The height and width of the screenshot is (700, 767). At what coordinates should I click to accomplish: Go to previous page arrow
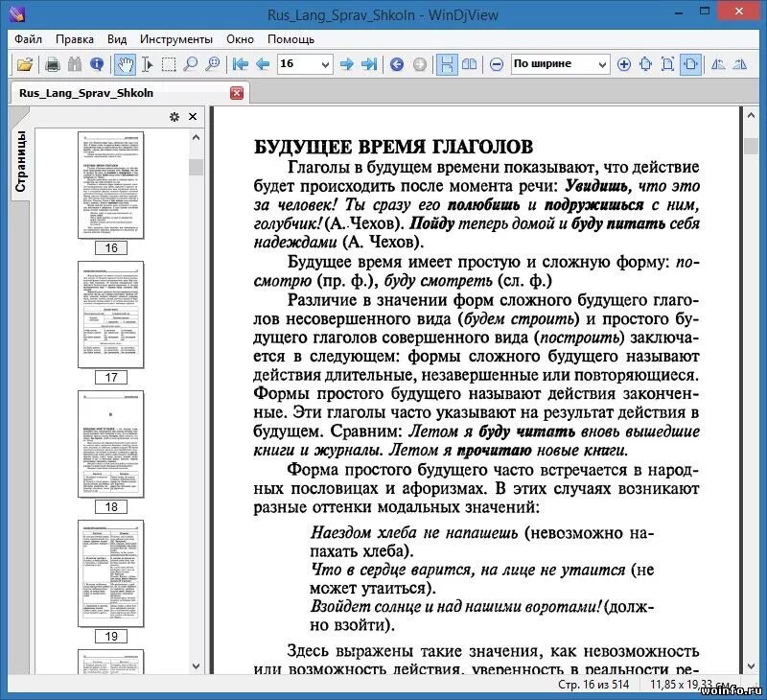point(263,64)
